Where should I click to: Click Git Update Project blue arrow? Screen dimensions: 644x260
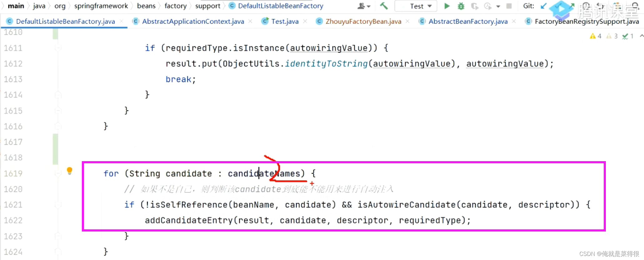pos(543,6)
